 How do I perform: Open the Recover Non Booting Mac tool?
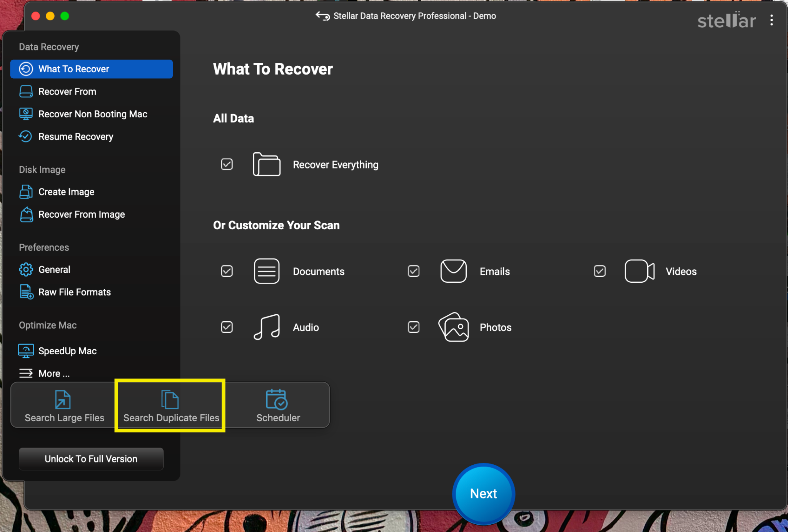[25, 114]
